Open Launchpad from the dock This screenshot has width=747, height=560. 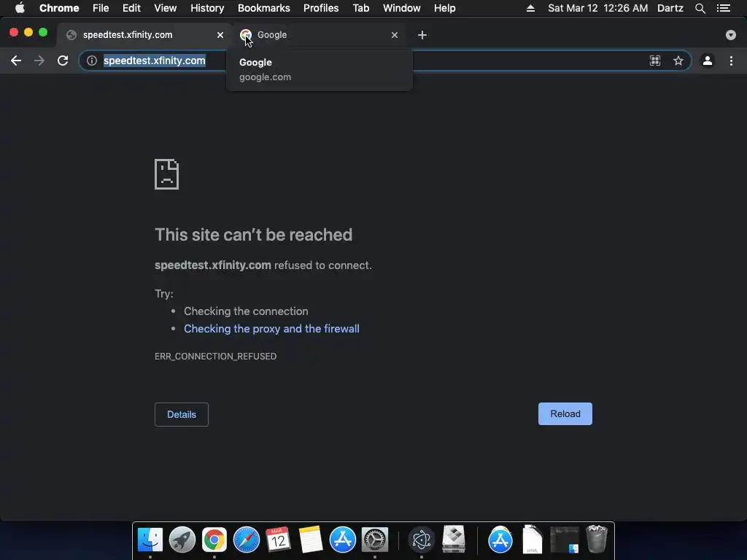click(182, 540)
